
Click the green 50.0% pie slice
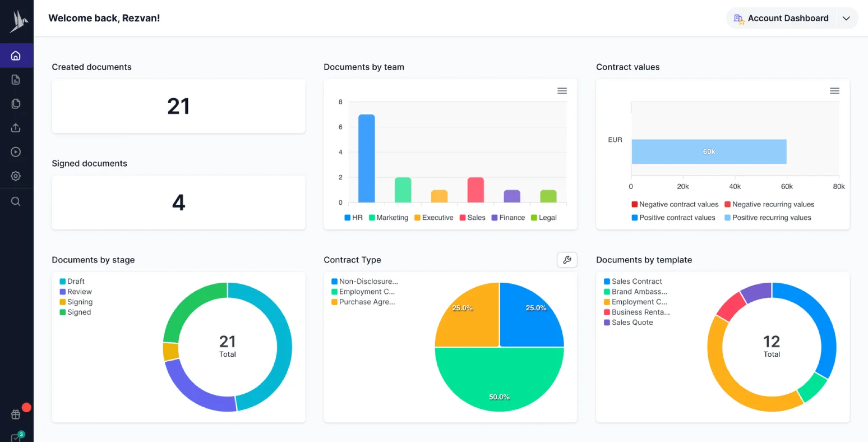pos(499,380)
